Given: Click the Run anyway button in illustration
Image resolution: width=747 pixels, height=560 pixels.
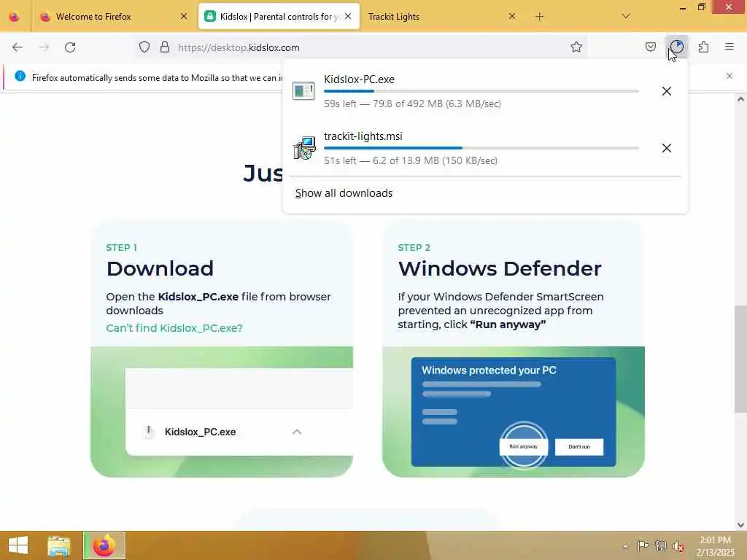Looking at the screenshot, I should [x=523, y=447].
